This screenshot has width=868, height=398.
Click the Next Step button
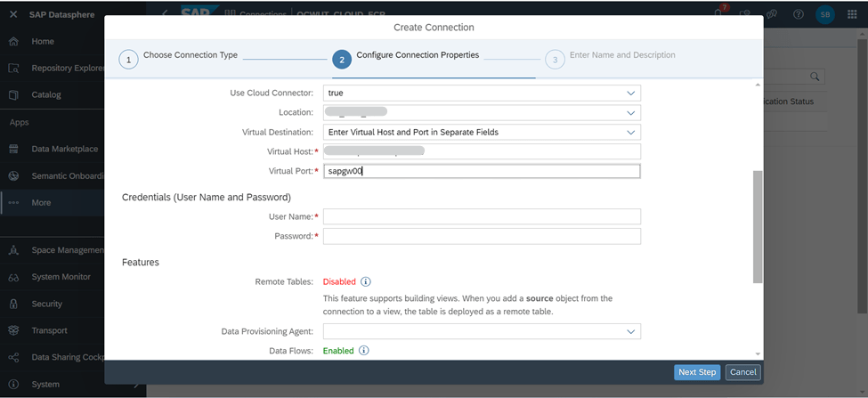point(697,372)
